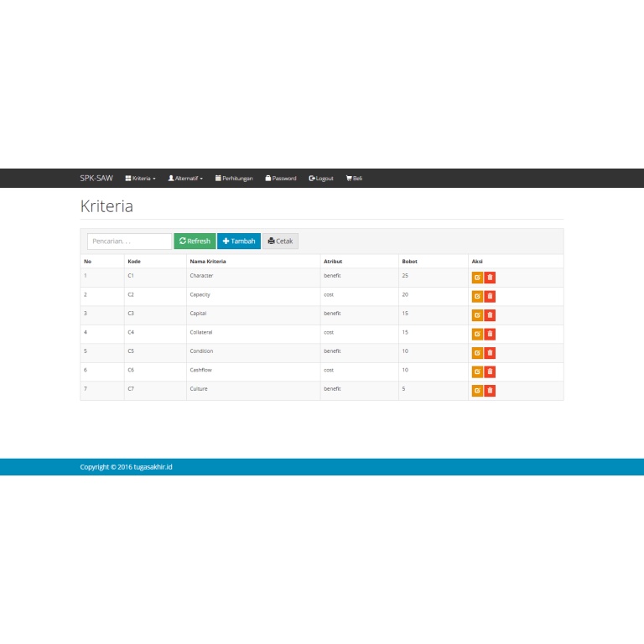This screenshot has width=644, height=644.
Task: Edit the Collateral criteria row
Action: 477,335
